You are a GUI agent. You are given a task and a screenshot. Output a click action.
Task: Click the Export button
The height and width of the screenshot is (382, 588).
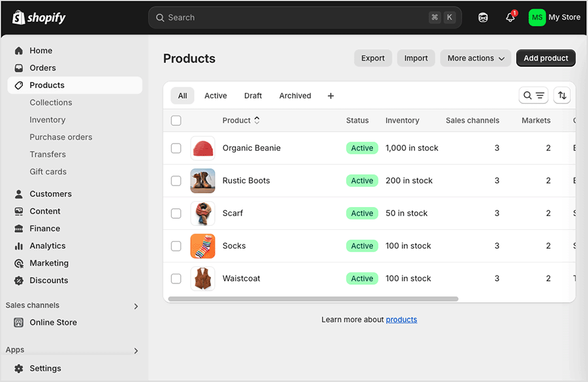tap(373, 58)
